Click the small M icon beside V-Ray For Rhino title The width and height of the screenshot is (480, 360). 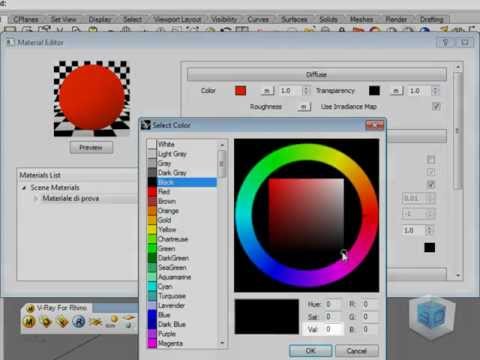(x=30, y=308)
